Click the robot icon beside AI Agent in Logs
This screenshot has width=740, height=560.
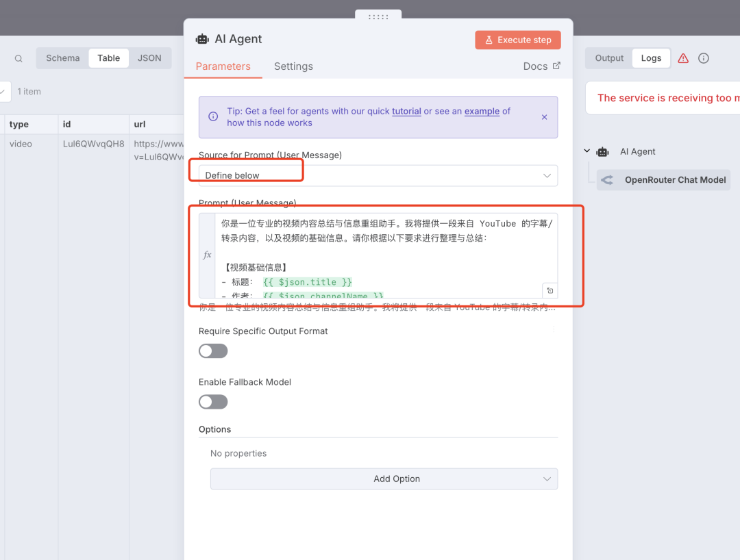click(x=602, y=151)
